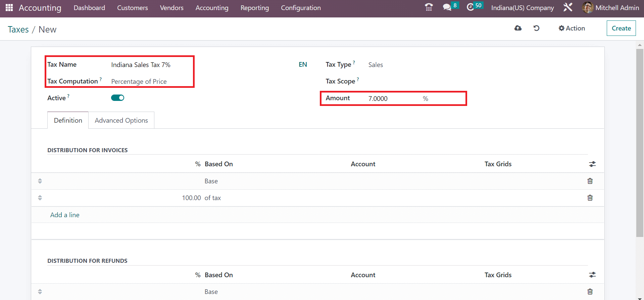Open the VoIP phone icon
Viewport: 644px width, 300px height.
[429, 7]
